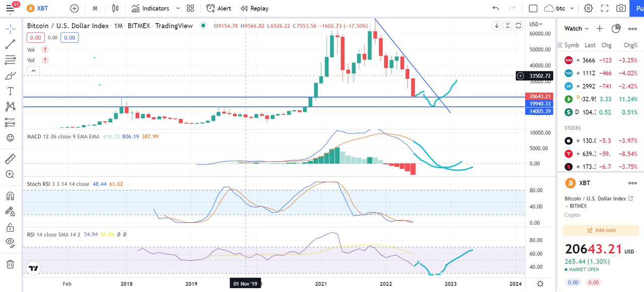The height and width of the screenshot is (292, 644).
Task: Collapse the STOCKS section header
Action: 573,128
